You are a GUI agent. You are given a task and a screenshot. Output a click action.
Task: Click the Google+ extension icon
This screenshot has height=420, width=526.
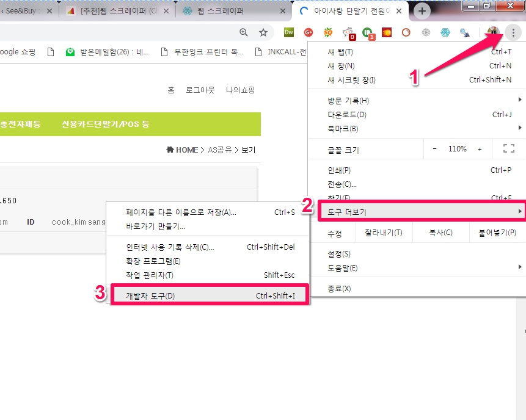coord(309,32)
